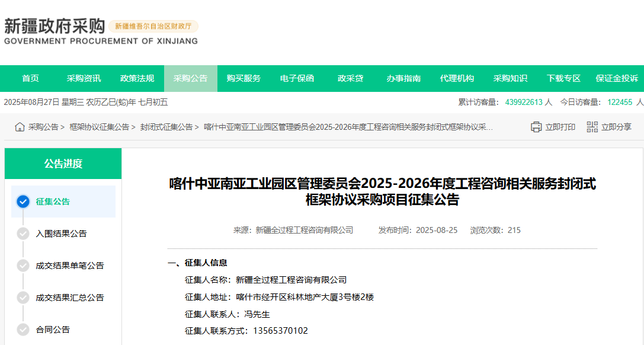The image size is (644, 345).
Task: Click the blue checkmark icon on 征集公告 step
Action: pos(23,202)
